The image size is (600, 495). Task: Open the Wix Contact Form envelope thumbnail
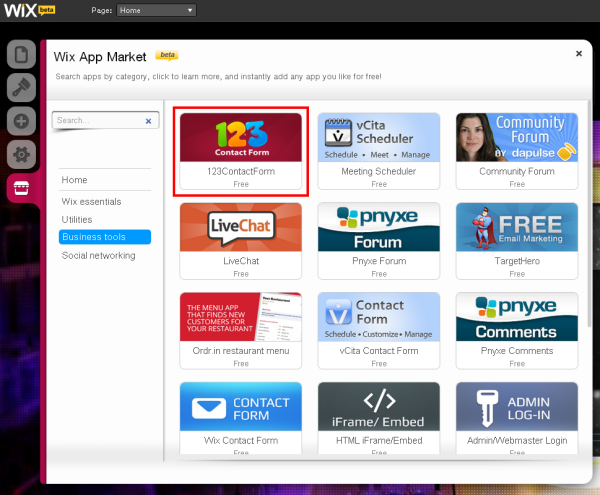click(241, 407)
